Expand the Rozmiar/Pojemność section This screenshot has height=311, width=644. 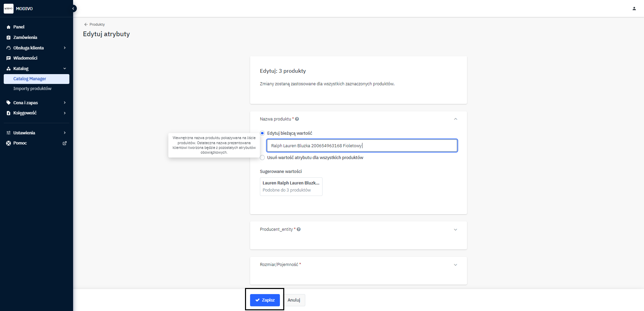coord(455,265)
